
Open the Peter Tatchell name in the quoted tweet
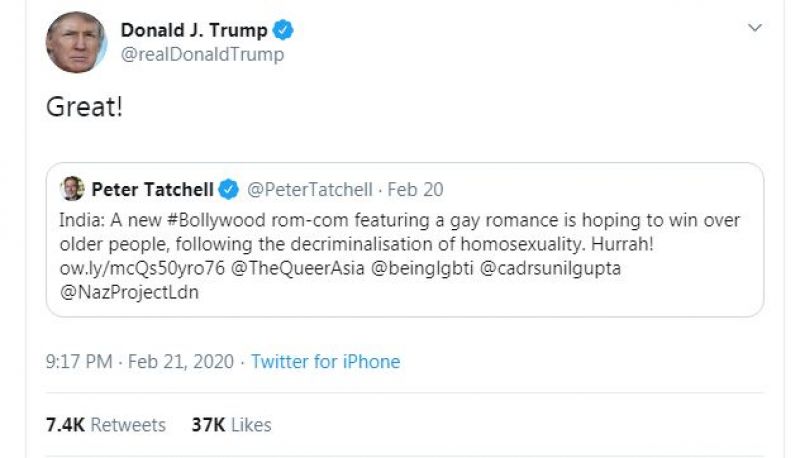[x=154, y=190]
